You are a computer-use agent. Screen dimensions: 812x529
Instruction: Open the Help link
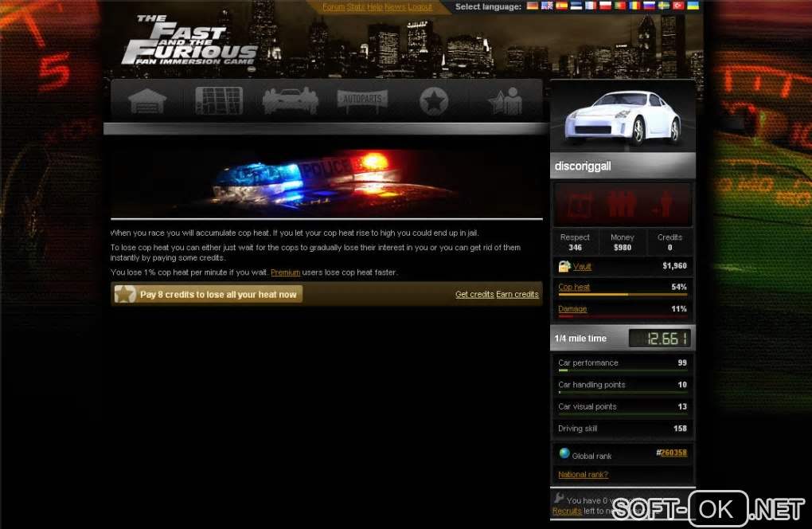coord(374,6)
